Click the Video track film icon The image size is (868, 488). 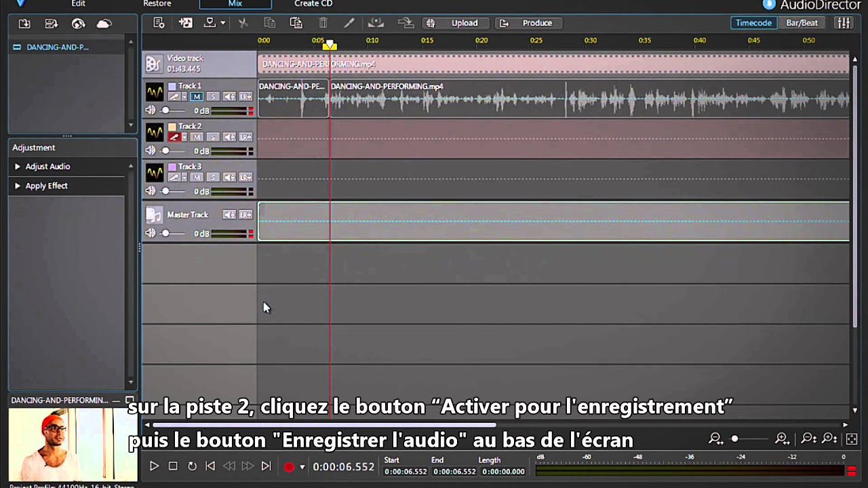pos(154,63)
